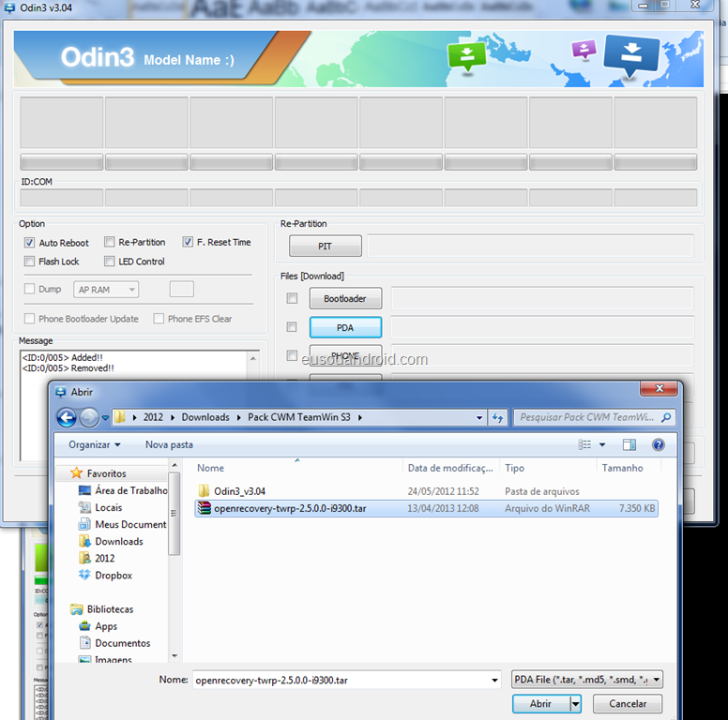The image size is (728, 720).
Task: Toggle F. Reset Time checkbox
Action: pyautogui.click(x=188, y=242)
